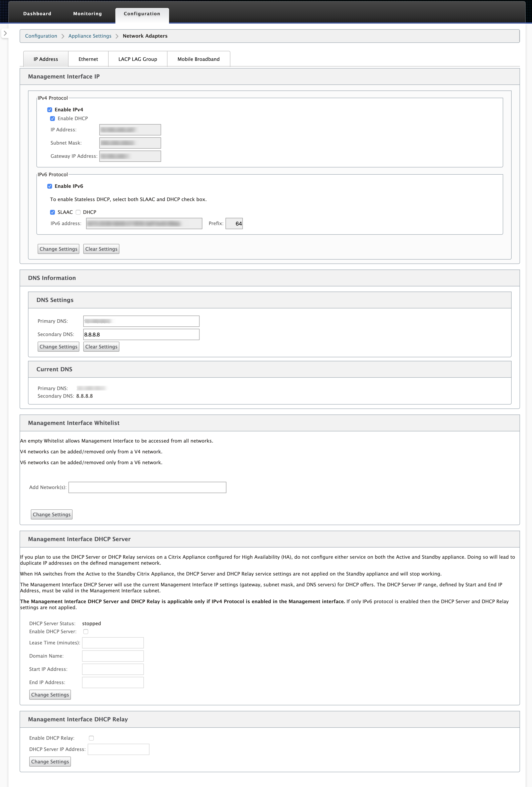Click the IPv6 Prefix field
This screenshot has height=787, width=532.
pyautogui.click(x=234, y=223)
